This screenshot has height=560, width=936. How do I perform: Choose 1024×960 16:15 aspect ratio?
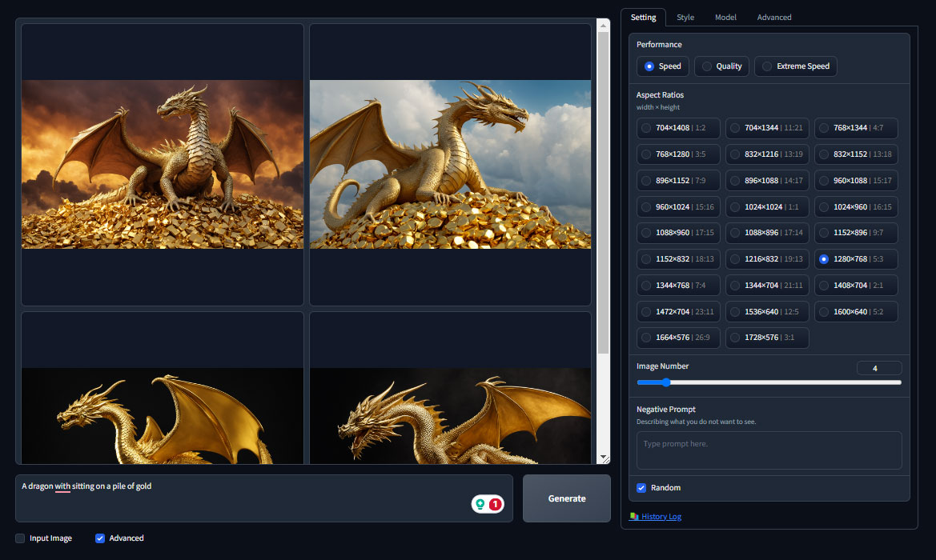[x=856, y=206]
